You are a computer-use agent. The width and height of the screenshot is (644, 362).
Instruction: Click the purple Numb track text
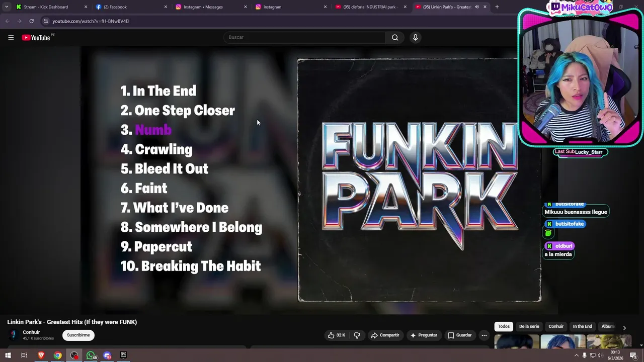(x=153, y=130)
